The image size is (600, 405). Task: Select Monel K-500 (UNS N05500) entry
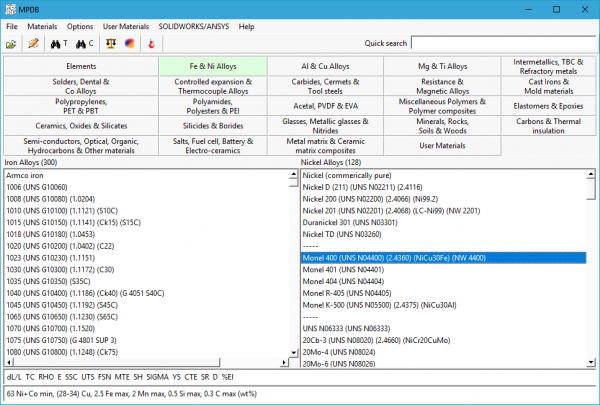[443, 305]
